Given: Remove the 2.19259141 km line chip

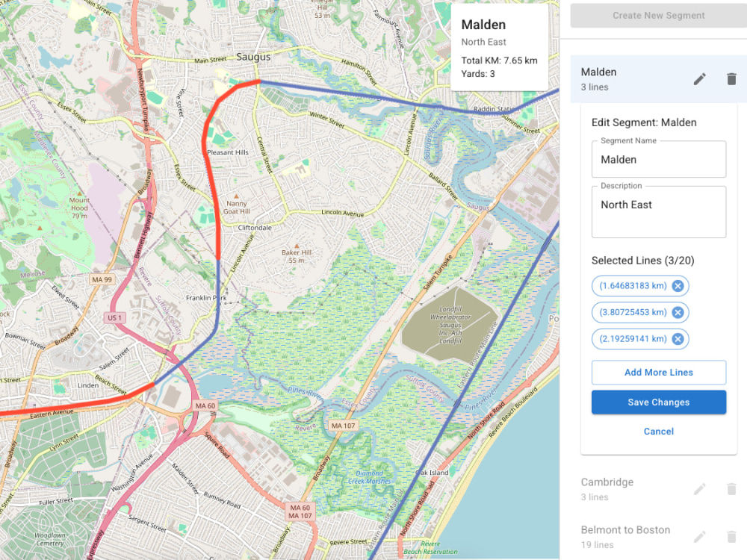Looking at the screenshot, I should click(678, 339).
